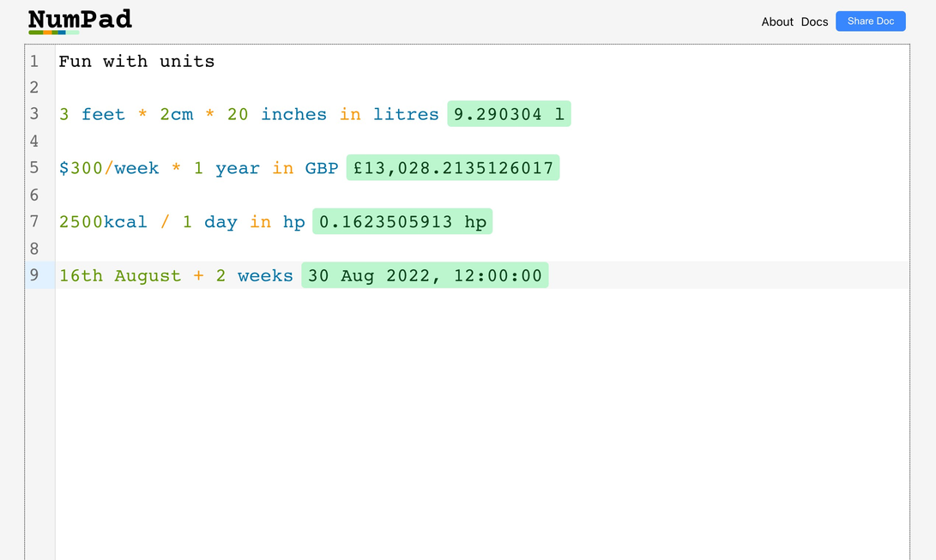Place cursor in 'Fun with units' title

pos(136,62)
